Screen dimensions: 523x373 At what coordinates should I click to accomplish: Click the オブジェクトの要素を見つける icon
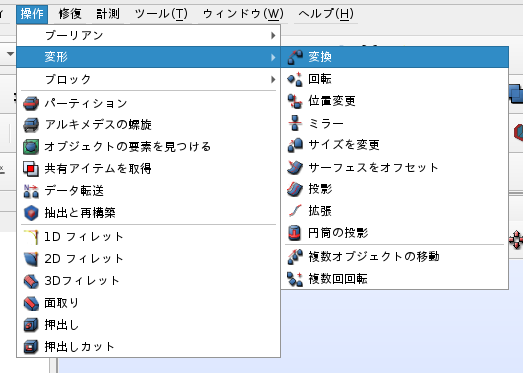click(x=31, y=147)
